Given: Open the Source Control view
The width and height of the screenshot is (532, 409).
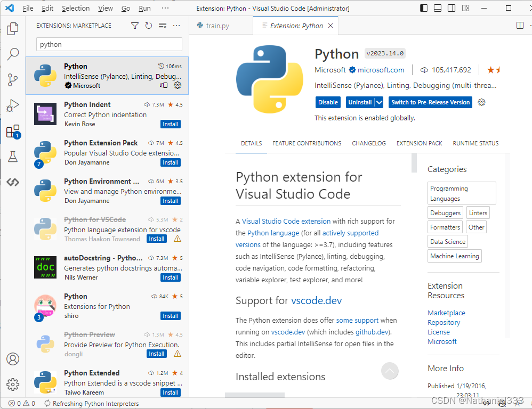Looking at the screenshot, I should coord(13,80).
